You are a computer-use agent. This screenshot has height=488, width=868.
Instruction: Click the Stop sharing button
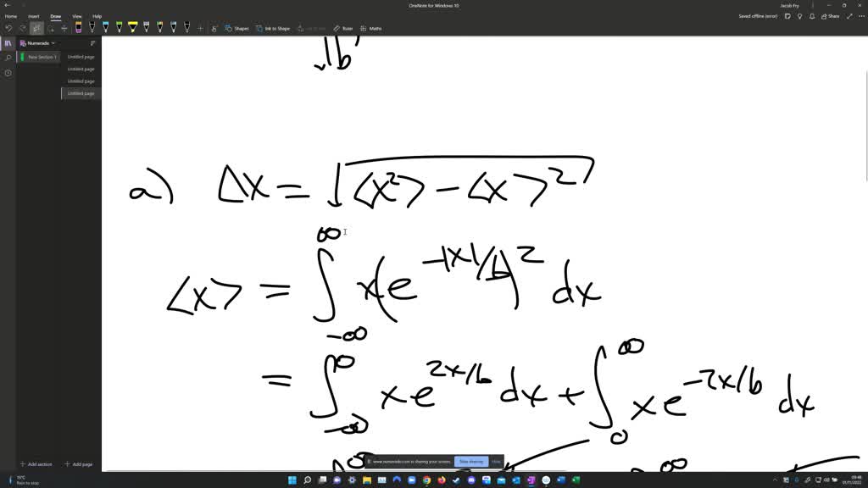[x=473, y=461]
